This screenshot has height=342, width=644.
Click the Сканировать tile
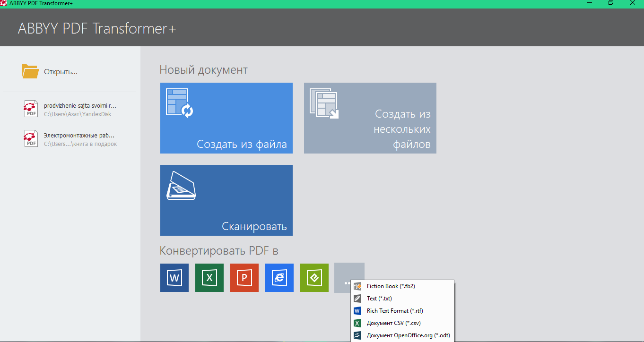[x=226, y=200]
